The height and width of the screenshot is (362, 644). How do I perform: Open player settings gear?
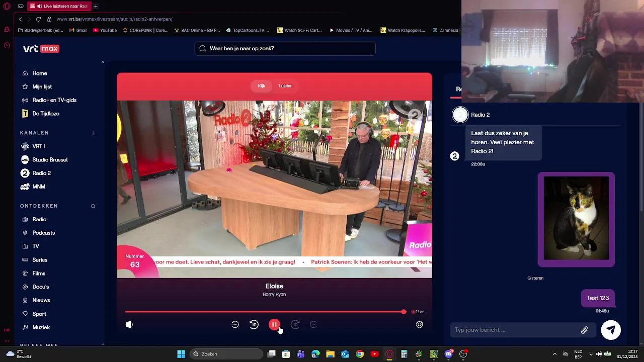coord(420,325)
